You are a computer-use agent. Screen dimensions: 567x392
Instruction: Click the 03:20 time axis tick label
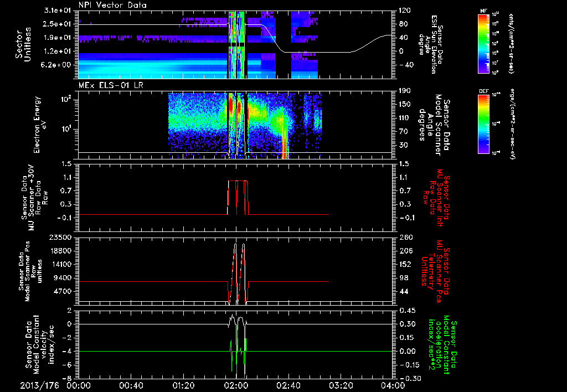[341, 385]
